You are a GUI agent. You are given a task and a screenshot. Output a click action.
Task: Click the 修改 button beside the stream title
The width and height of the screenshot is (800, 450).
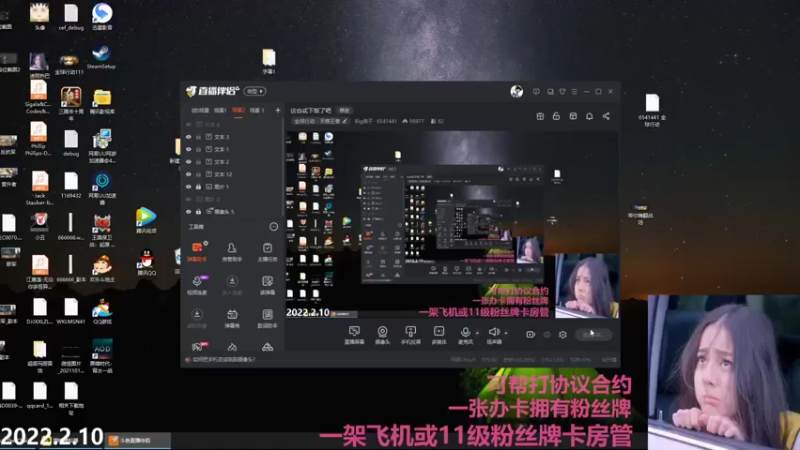344,110
